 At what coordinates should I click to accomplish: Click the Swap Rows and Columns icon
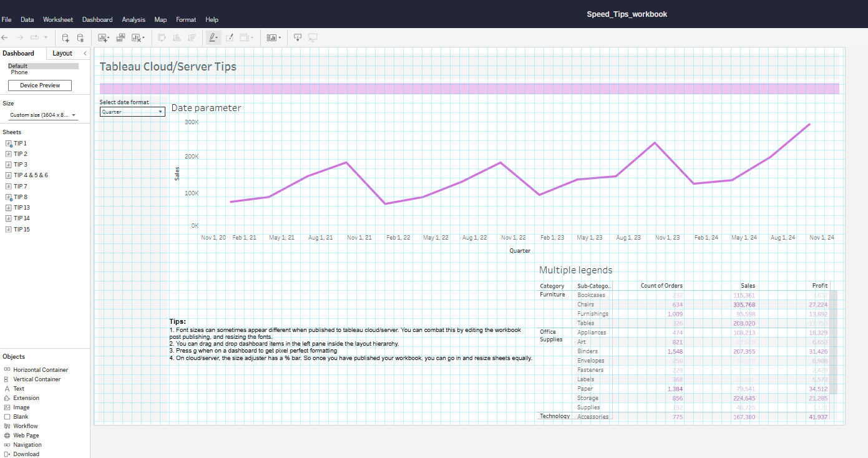162,37
